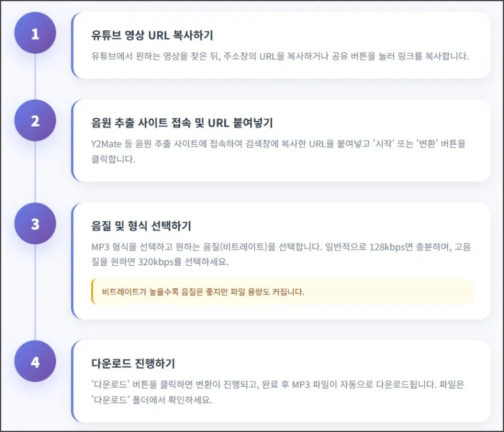Select the bottom-most numbered step indicator

click(35, 362)
